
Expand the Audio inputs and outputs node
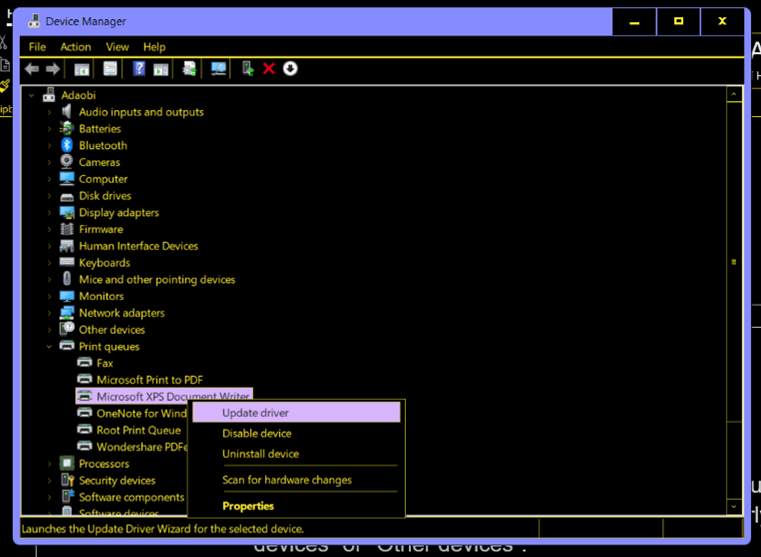coord(49,112)
